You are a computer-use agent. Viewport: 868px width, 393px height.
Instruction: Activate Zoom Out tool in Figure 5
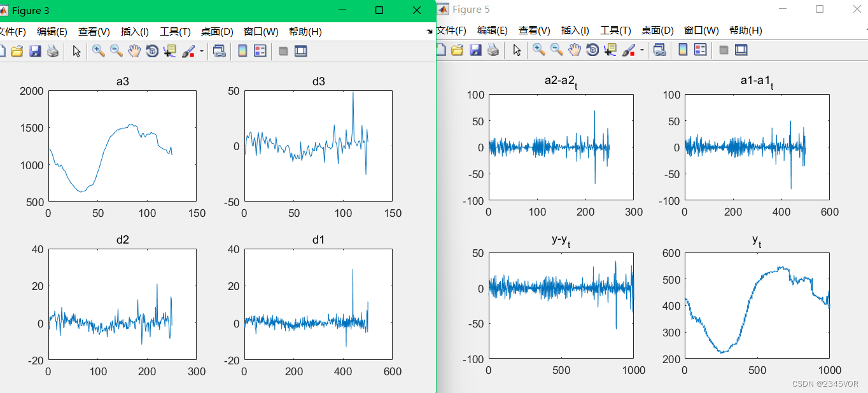(x=556, y=50)
